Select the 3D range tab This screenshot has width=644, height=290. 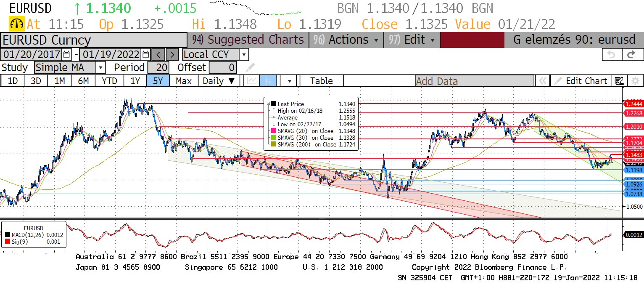coord(36,81)
